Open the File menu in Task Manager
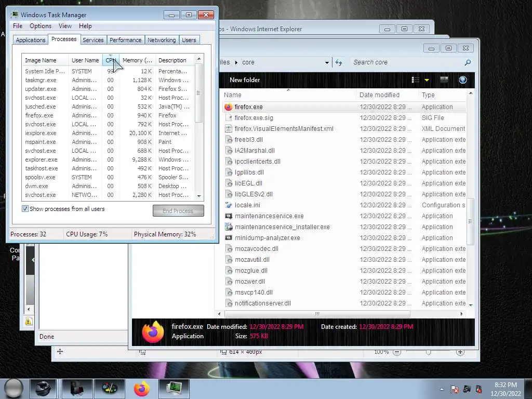The image size is (532, 399). tap(18, 26)
